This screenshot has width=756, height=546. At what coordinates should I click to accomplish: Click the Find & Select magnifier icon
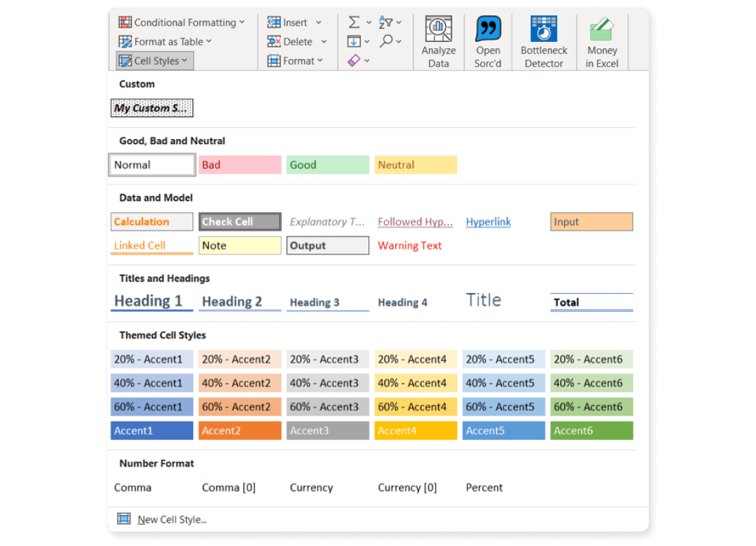click(x=386, y=41)
